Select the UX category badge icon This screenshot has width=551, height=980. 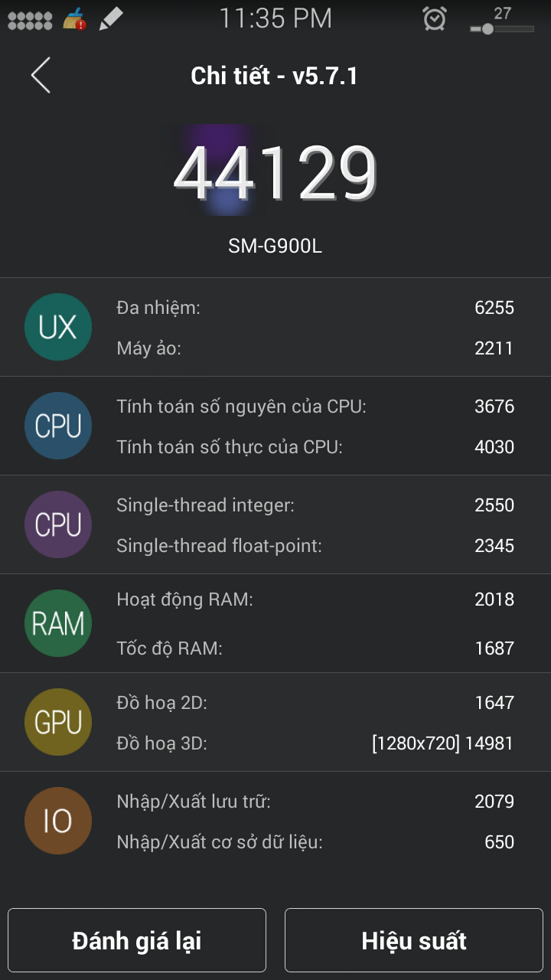coord(58,327)
